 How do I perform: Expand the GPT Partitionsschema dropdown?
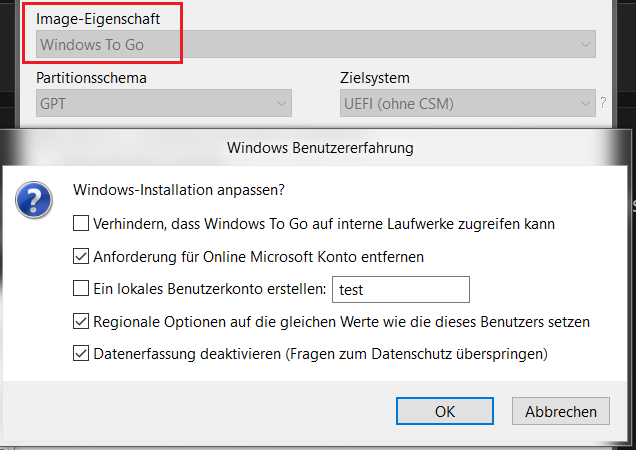pyautogui.click(x=164, y=103)
